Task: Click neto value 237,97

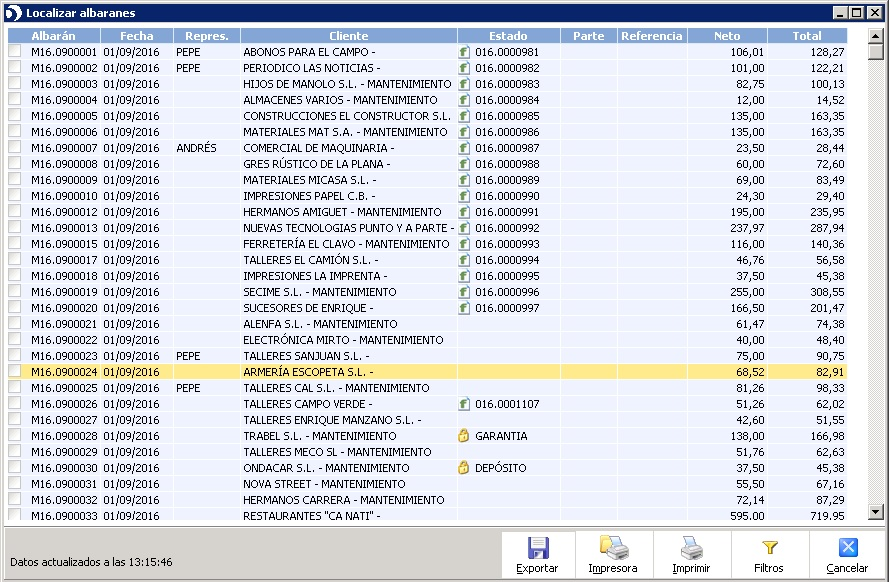Action: pyautogui.click(x=747, y=228)
